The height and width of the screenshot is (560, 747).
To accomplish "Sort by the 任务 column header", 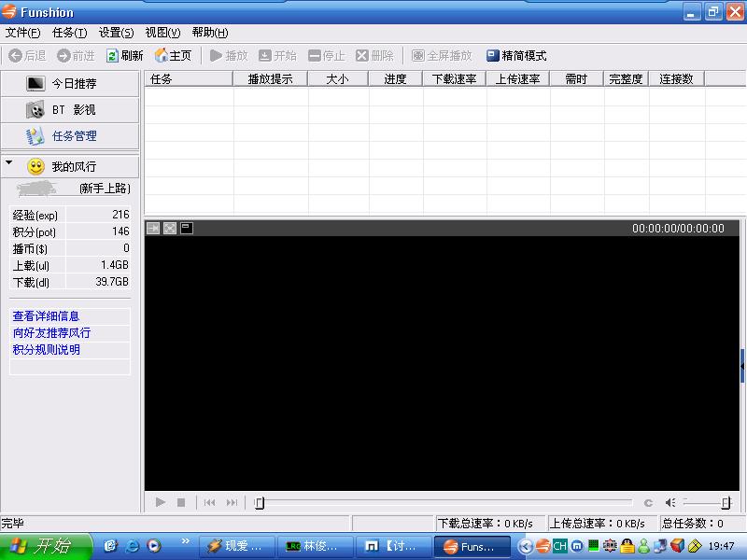I will [x=189, y=79].
